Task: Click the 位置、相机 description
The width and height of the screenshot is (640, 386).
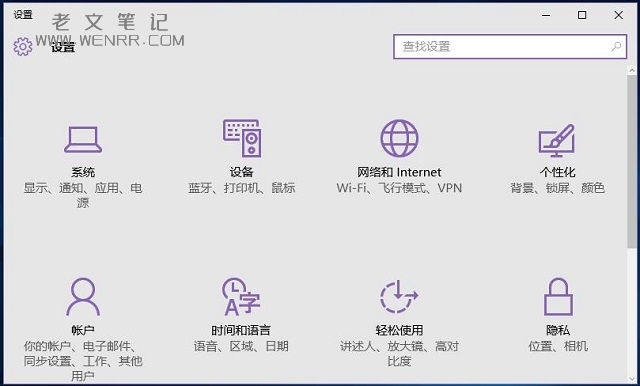Action: (x=558, y=346)
